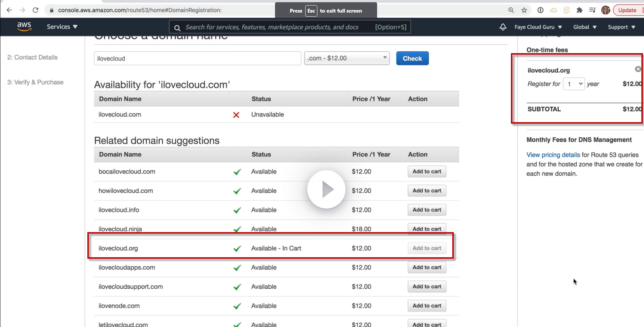Viewport: 644px width, 327px height.
Task: Click the browser address bar URL
Action: point(140,10)
